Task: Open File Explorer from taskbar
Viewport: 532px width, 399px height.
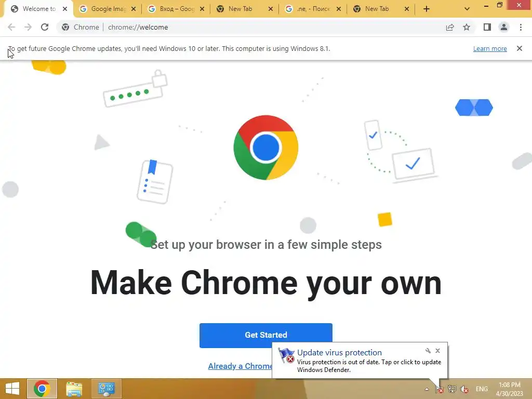Action: coord(74,389)
